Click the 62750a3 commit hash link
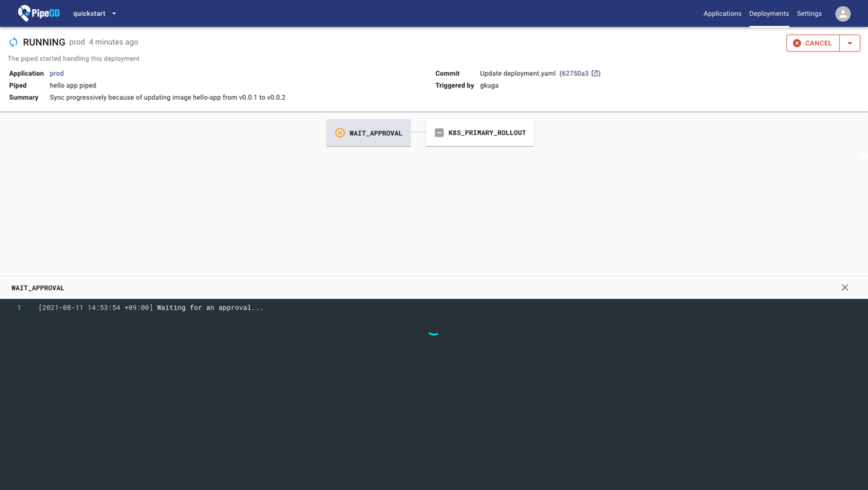The width and height of the screenshot is (868, 490). click(574, 73)
